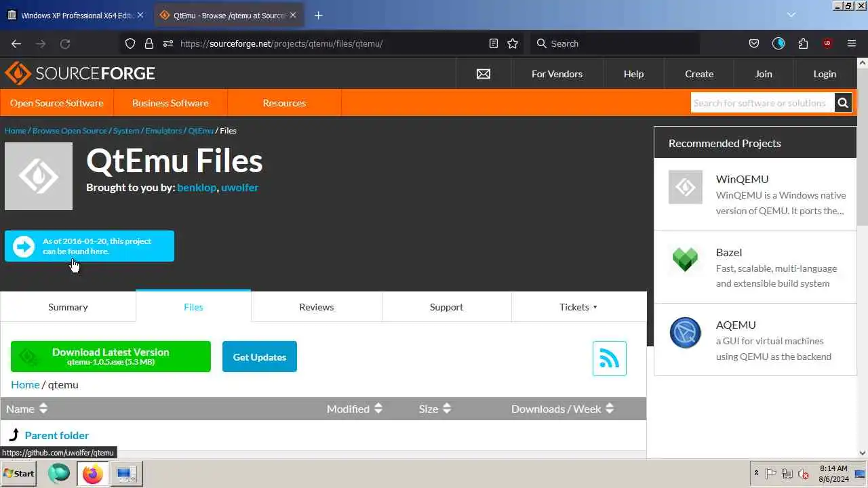Open the envelope mail icon
This screenshot has height=488, width=868.
click(484, 74)
